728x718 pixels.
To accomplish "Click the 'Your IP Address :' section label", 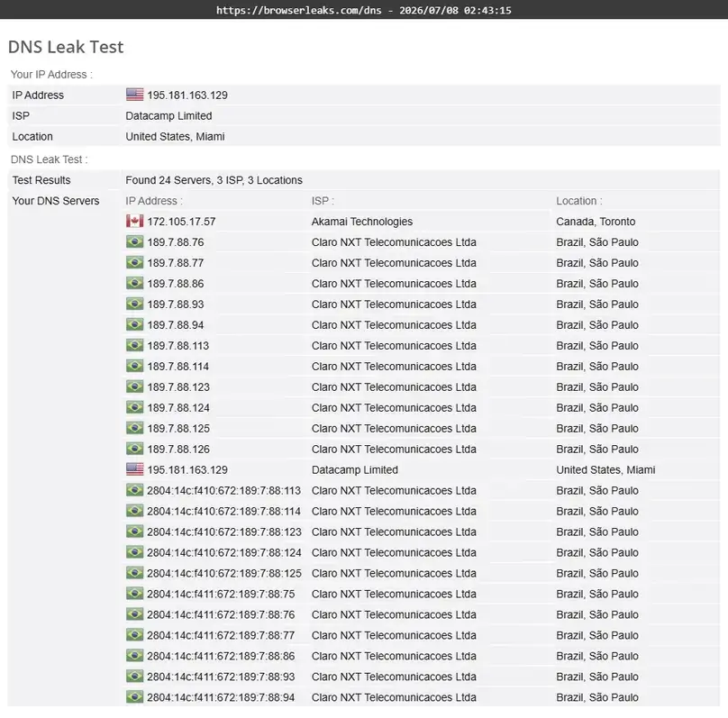I will [x=51, y=74].
